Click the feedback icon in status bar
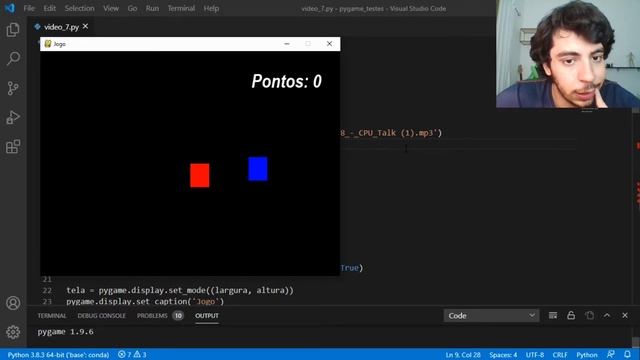 pyautogui.click(x=611, y=354)
